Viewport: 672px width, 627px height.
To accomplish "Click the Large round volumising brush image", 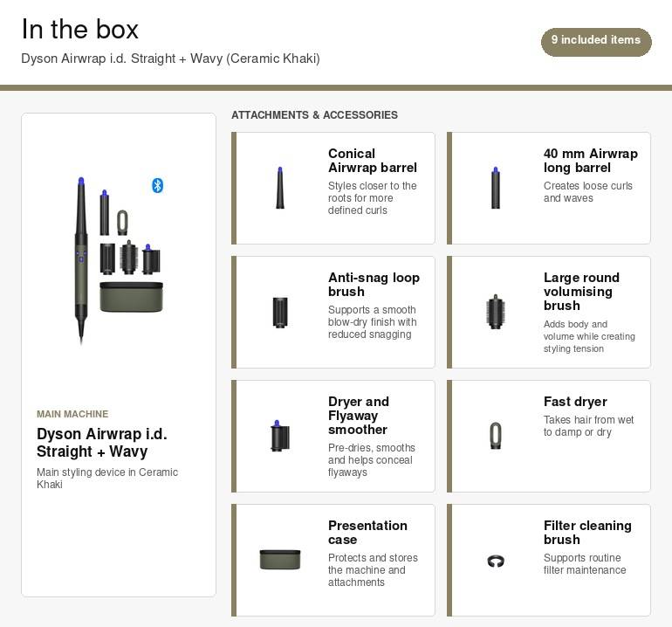I will (496, 312).
